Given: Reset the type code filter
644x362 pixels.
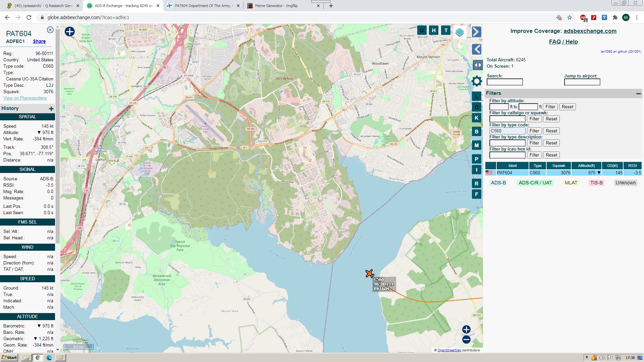Looking at the screenshot, I should click(551, 131).
